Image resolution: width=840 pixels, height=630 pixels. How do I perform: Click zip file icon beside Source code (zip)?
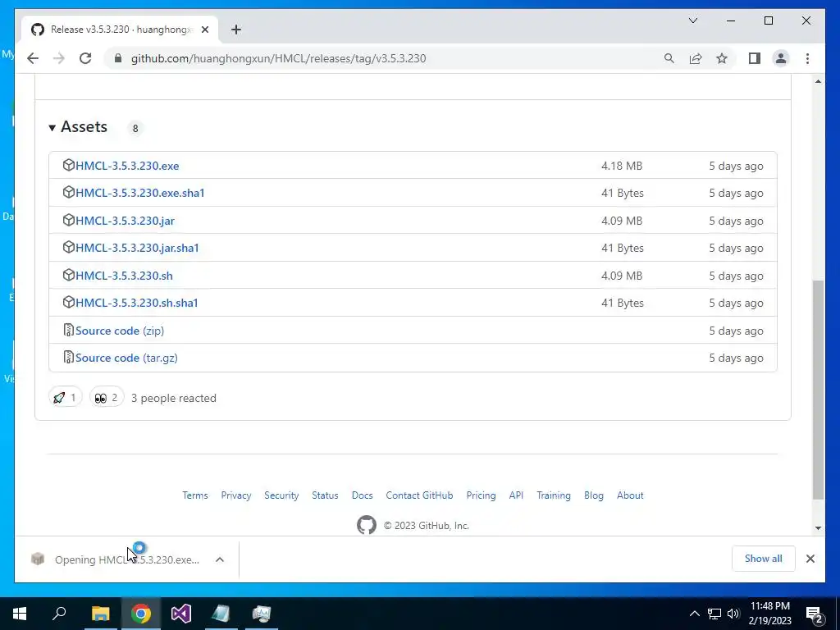(x=69, y=330)
